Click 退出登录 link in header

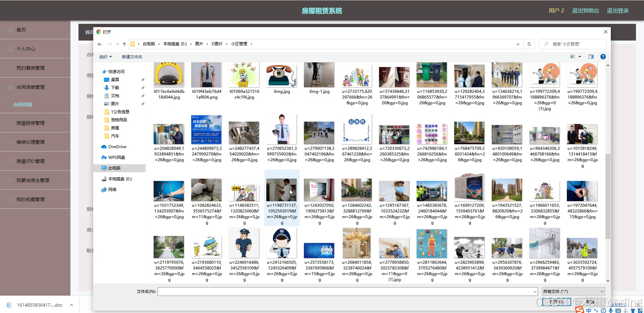[618, 11]
